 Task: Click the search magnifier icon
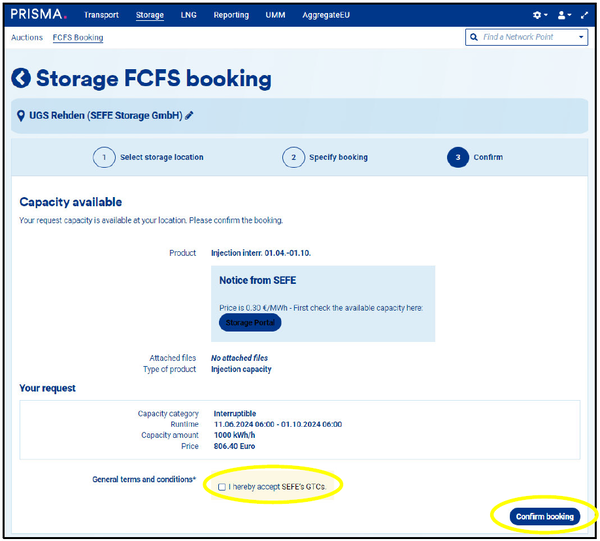474,38
